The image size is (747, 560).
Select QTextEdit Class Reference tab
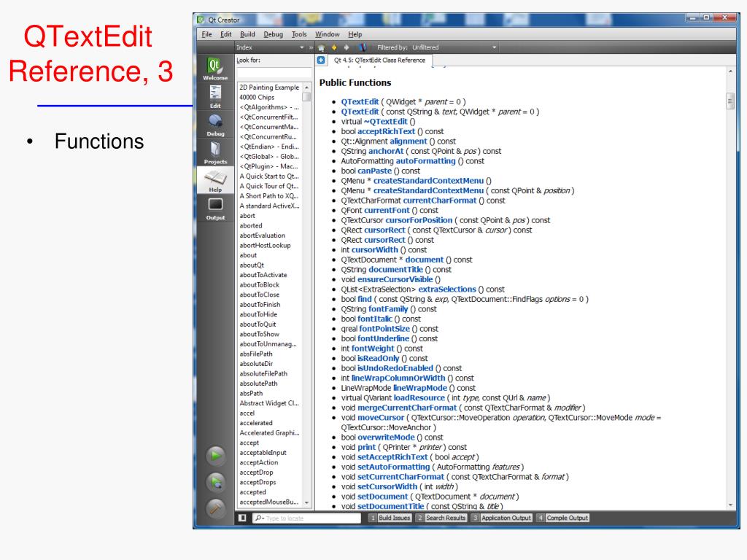(x=379, y=61)
